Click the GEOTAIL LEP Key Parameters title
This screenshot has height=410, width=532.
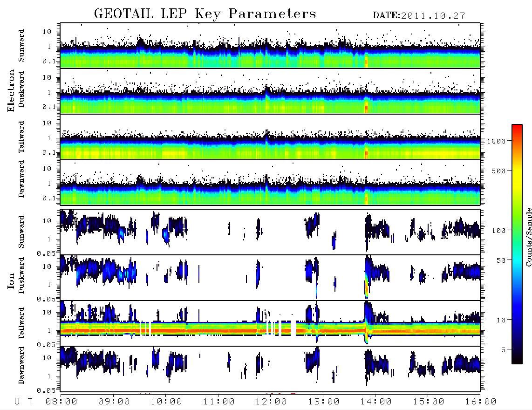(x=205, y=14)
